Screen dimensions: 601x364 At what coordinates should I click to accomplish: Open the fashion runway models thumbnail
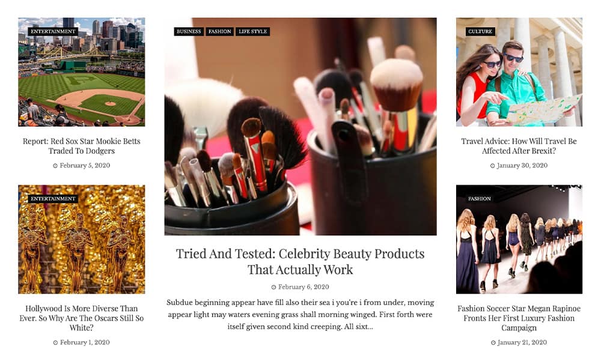(519, 240)
